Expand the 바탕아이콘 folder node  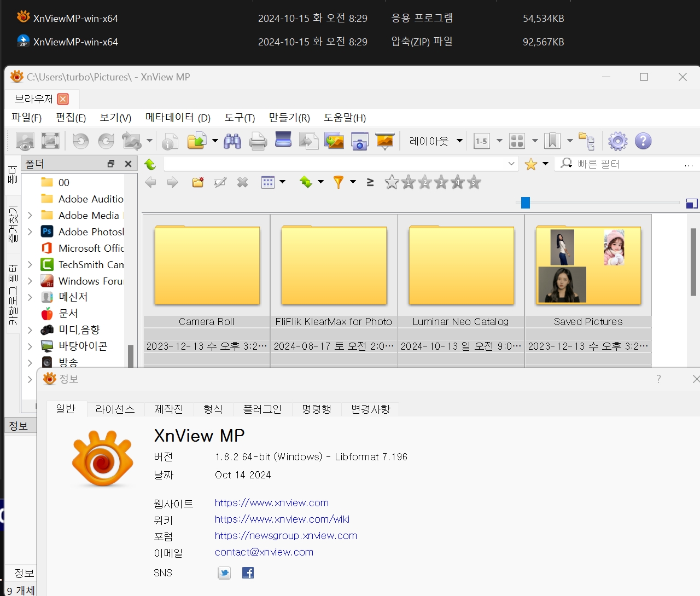tap(30, 346)
